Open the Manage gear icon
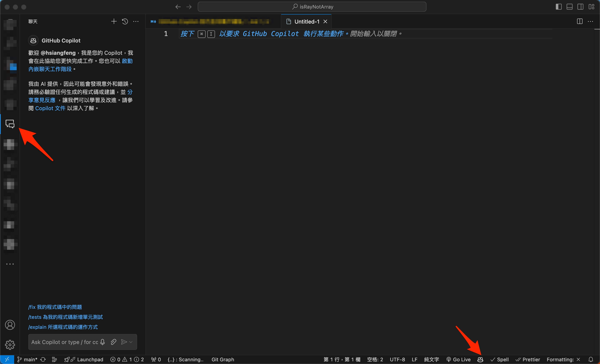Viewport: 600px width, 364px height. pos(10,345)
